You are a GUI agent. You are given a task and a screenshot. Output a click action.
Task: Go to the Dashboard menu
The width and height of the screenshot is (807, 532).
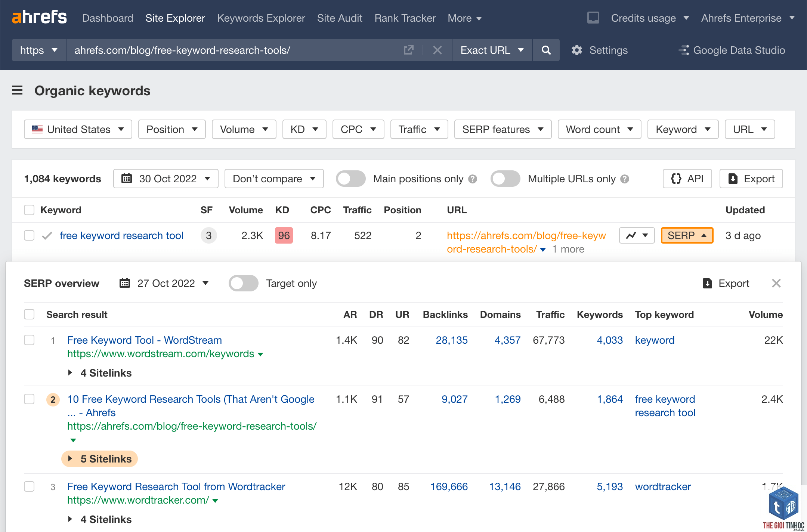tap(108, 18)
